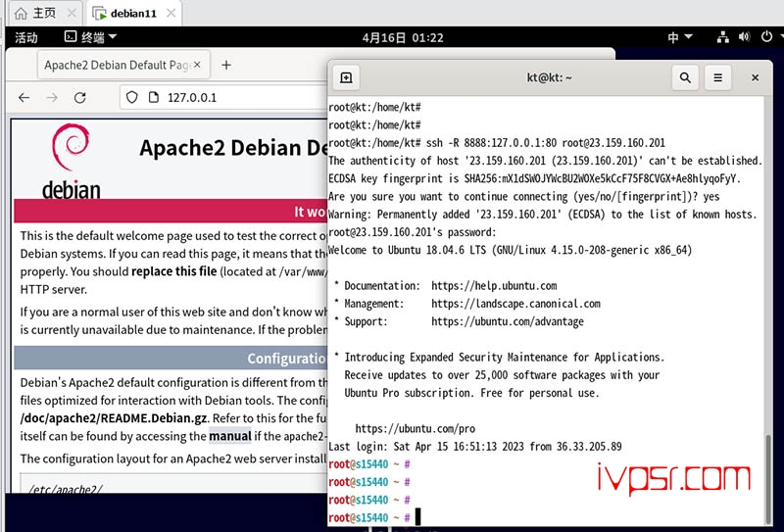
Task: Click the power icon in top bar
Action: tap(766, 36)
